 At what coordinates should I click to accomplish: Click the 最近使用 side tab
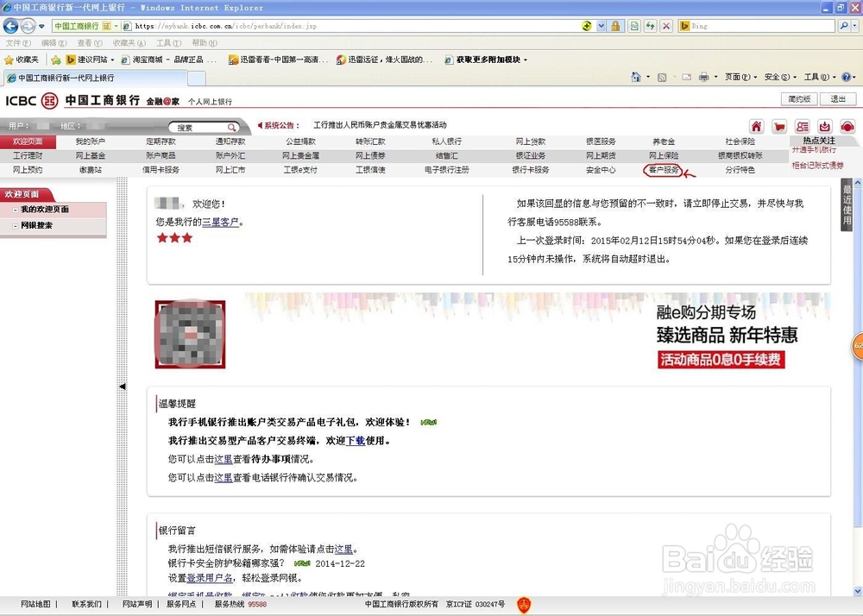(847, 204)
